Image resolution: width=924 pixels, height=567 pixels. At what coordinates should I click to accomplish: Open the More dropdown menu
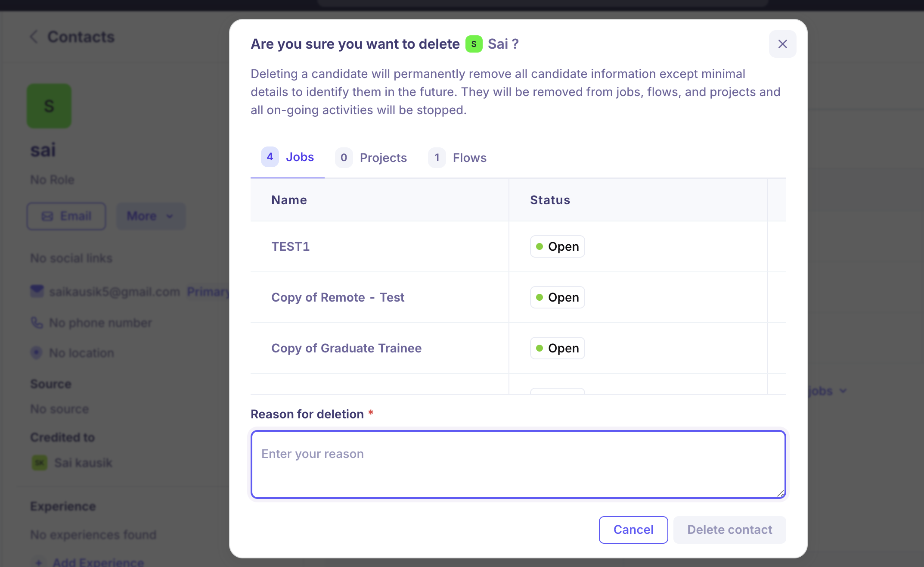click(x=150, y=216)
